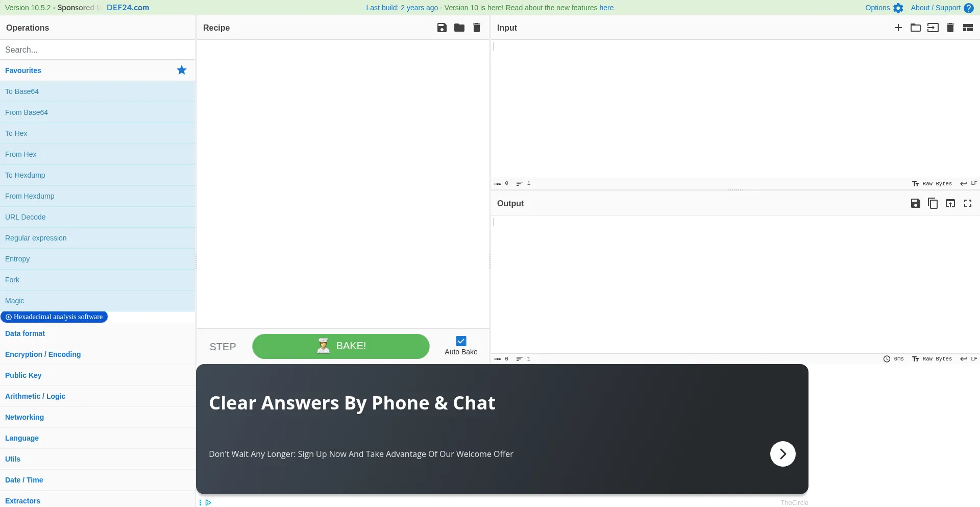Image resolution: width=980 pixels, height=507 pixels.
Task: Expand the Encryption / Encoding category
Action: point(43,354)
